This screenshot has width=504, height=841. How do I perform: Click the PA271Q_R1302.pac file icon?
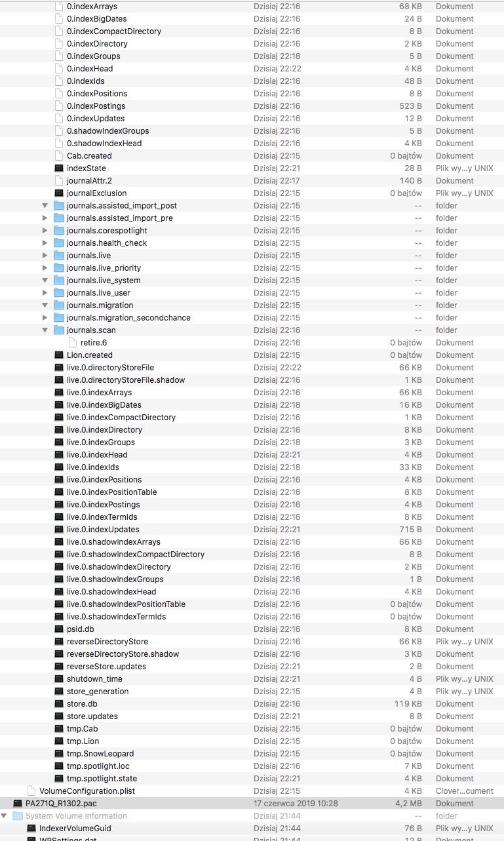pos(17,804)
